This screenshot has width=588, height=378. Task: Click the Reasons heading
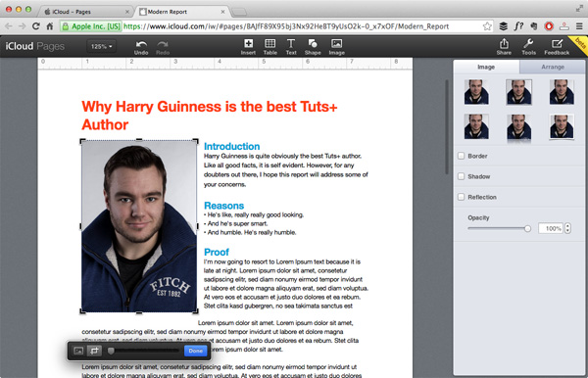(x=223, y=206)
